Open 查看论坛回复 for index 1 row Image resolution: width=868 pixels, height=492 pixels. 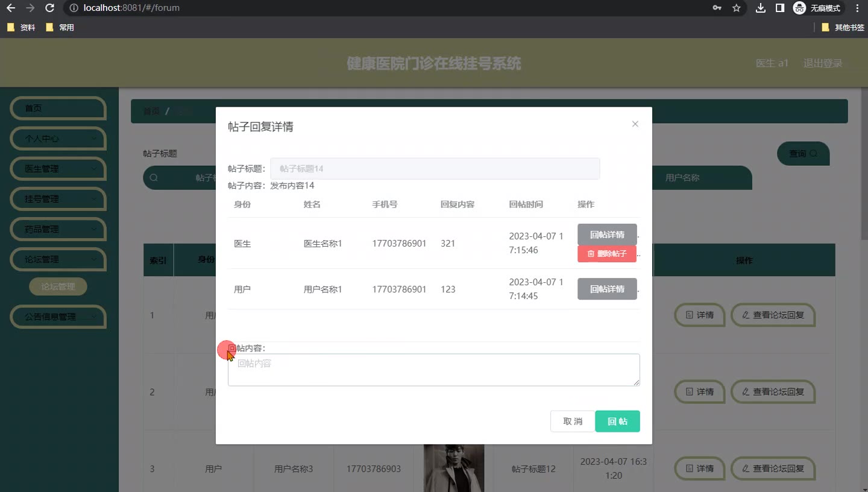click(x=773, y=315)
